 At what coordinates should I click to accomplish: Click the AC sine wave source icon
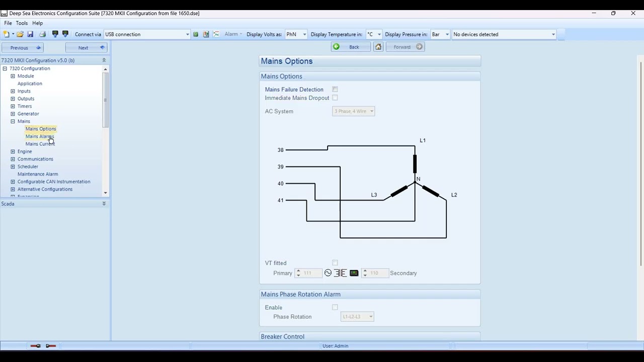click(328, 273)
